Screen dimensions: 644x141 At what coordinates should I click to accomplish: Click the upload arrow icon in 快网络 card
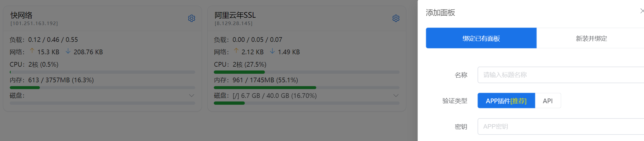[x=32, y=51]
